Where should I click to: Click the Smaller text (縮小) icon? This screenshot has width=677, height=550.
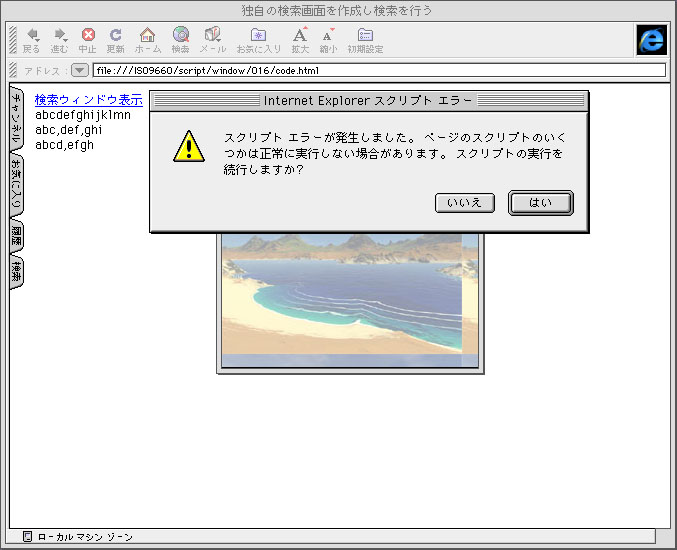pos(328,41)
